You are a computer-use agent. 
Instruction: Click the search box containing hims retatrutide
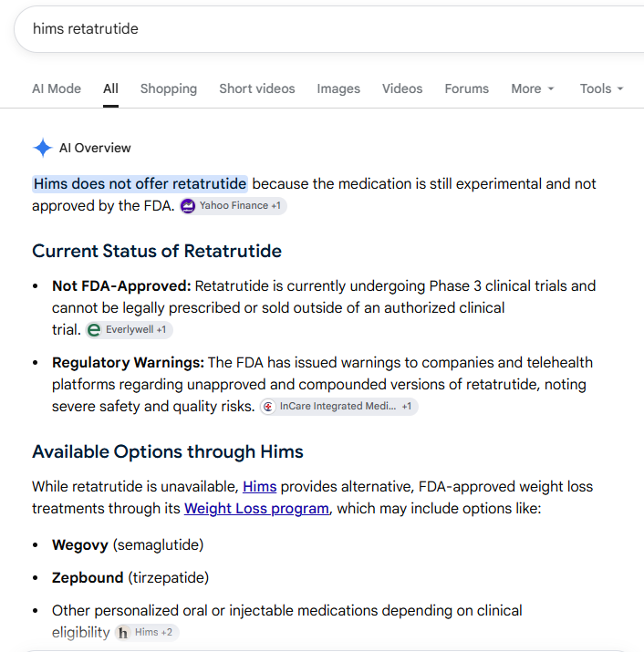328,29
